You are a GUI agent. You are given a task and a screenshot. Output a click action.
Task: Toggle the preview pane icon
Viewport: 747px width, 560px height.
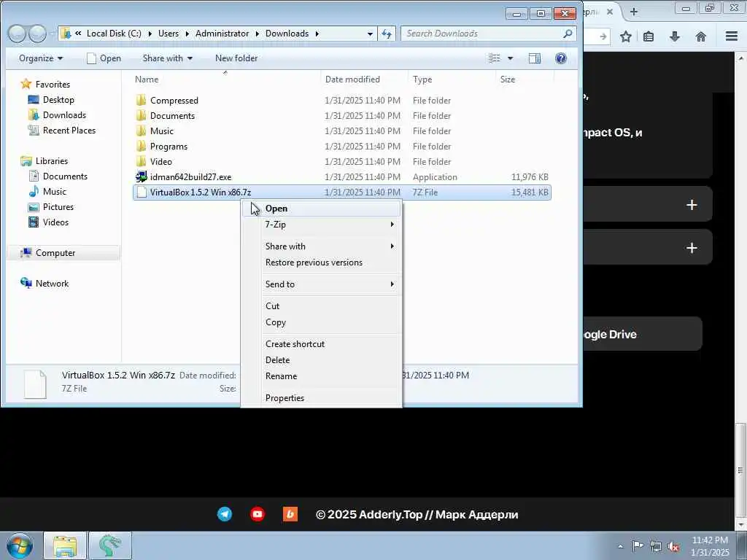point(535,58)
